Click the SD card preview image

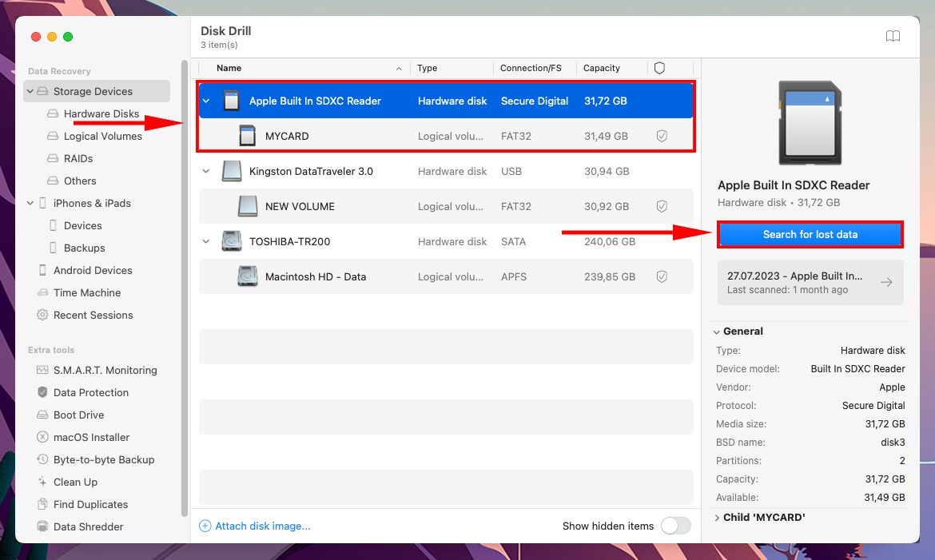point(810,124)
